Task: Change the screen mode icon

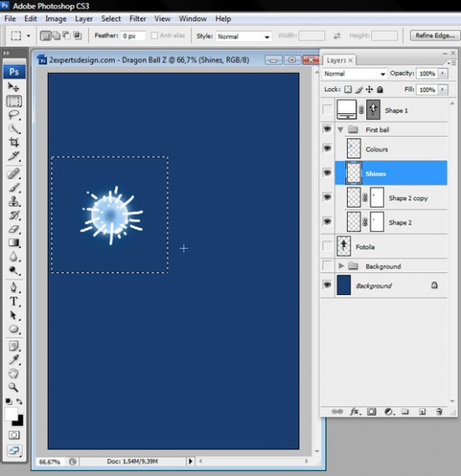Action: (14, 451)
